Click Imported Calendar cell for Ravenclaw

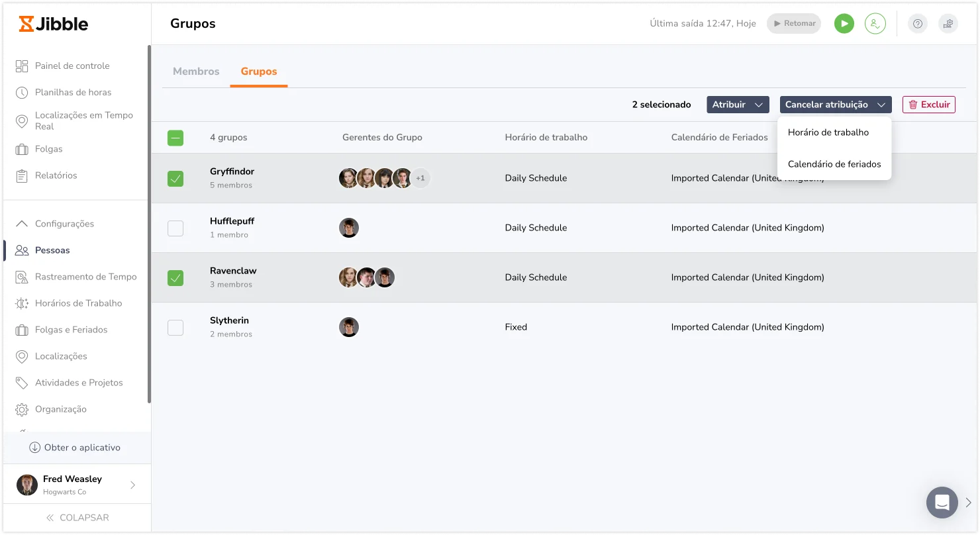point(748,277)
